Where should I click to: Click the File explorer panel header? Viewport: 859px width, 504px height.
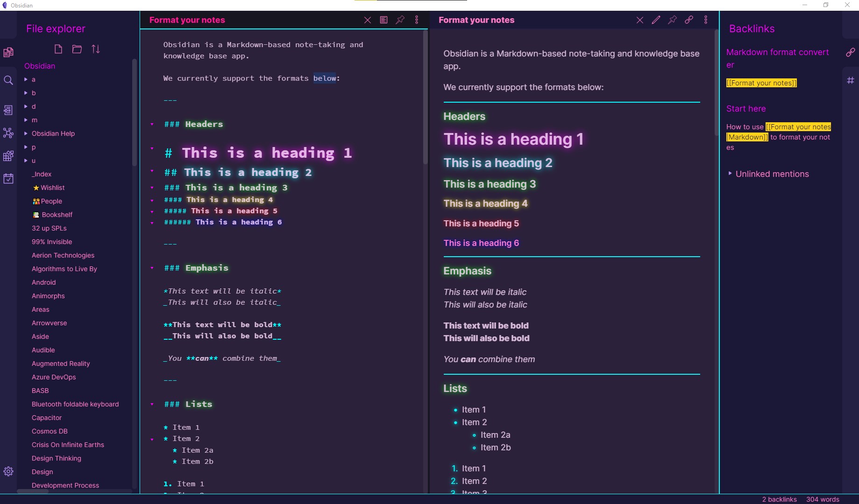point(56,29)
